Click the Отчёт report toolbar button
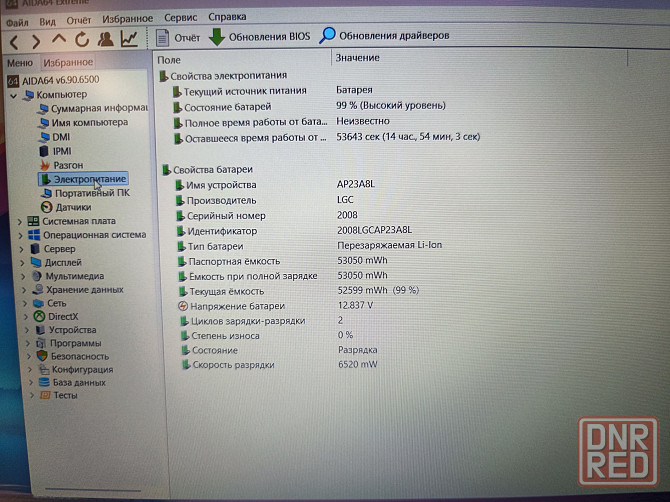Image resolution: width=670 pixels, height=502 pixels. 178,38
